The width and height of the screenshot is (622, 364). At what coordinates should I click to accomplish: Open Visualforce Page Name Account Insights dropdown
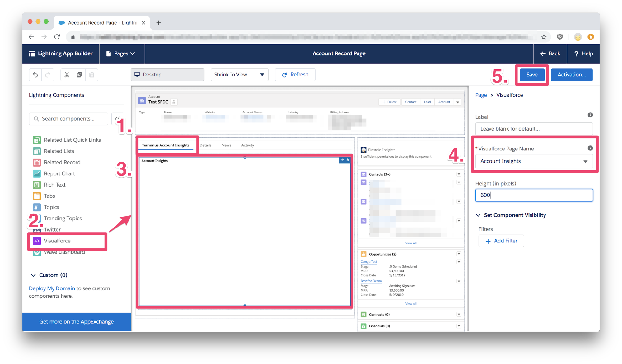tap(534, 161)
